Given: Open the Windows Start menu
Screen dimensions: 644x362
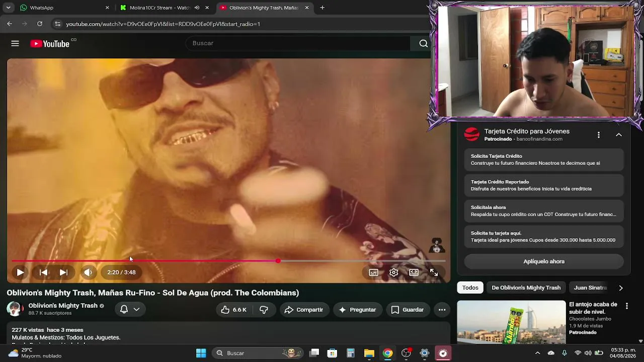Looking at the screenshot, I should point(201,353).
